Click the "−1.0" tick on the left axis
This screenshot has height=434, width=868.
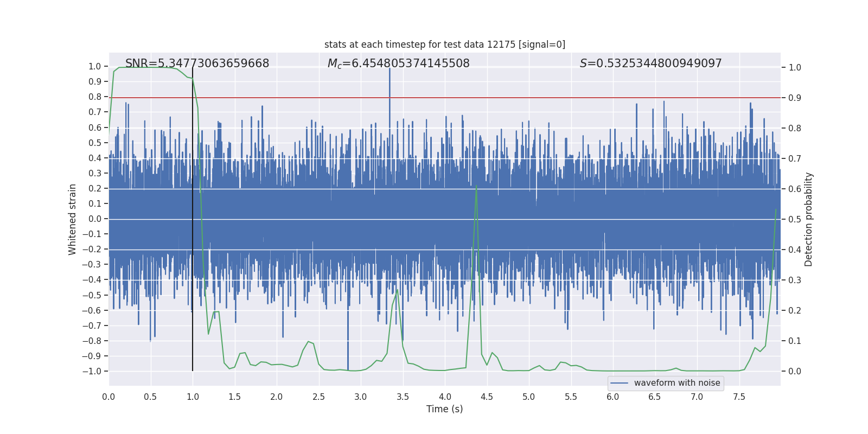click(94, 372)
